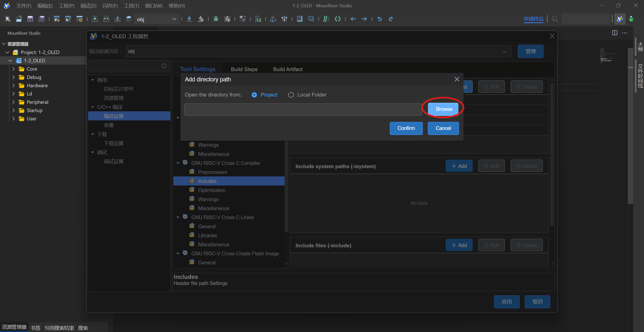Switch to the Build Artifact tab

pos(288,69)
